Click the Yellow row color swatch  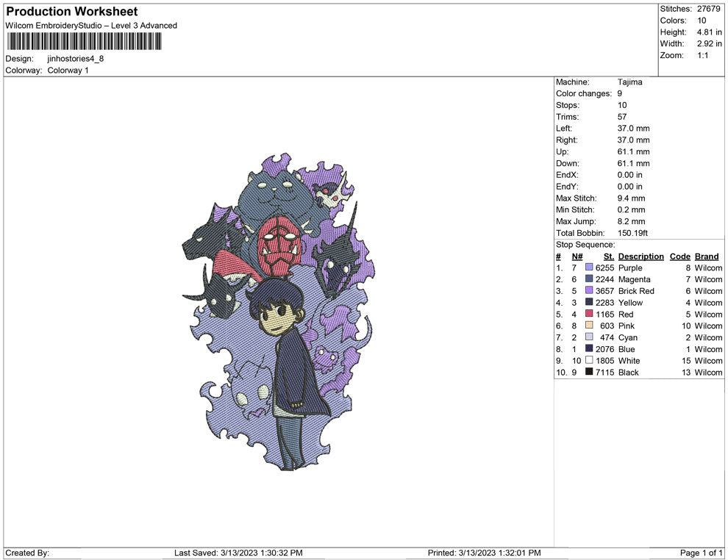pyautogui.click(x=589, y=302)
